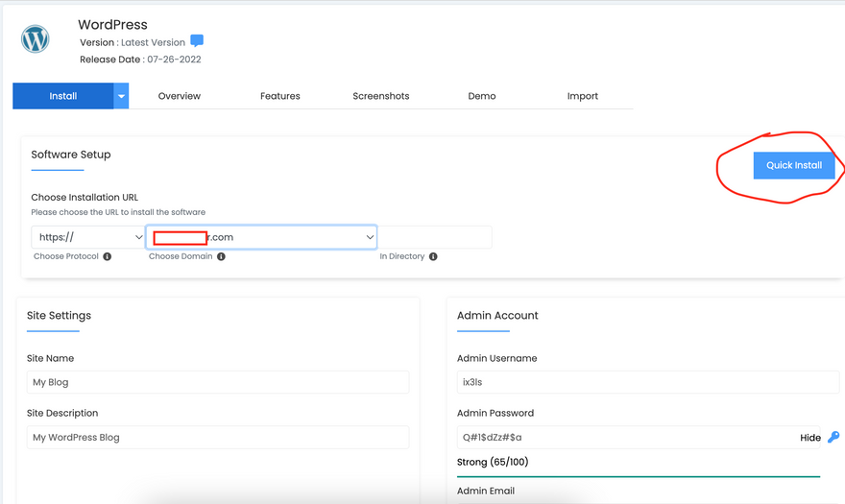Click the Admin Username input field
Viewport: 845px width, 504px height.
tap(647, 382)
